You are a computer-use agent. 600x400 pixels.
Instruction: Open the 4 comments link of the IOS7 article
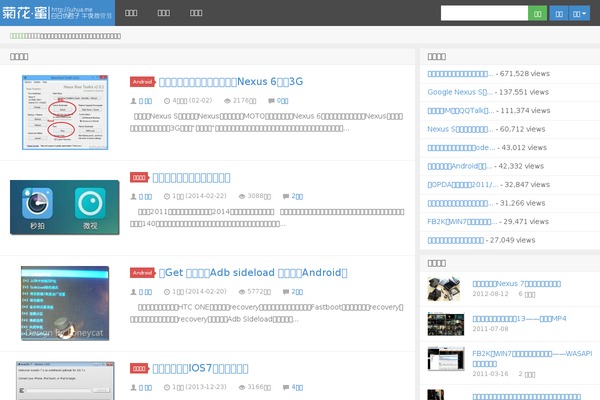tap(297, 387)
